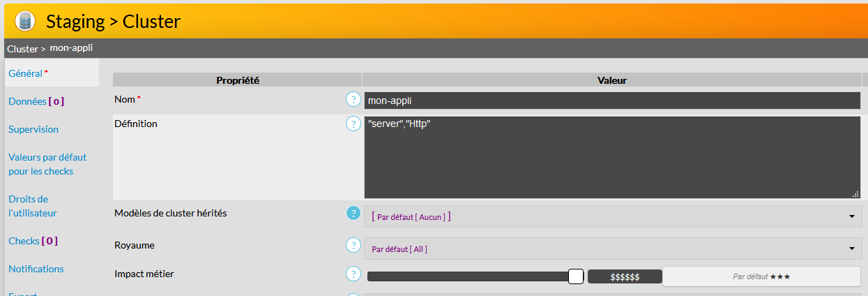Click the Impact métier slider handle
Image resolution: width=868 pixels, height=296 pixels.
576,276
